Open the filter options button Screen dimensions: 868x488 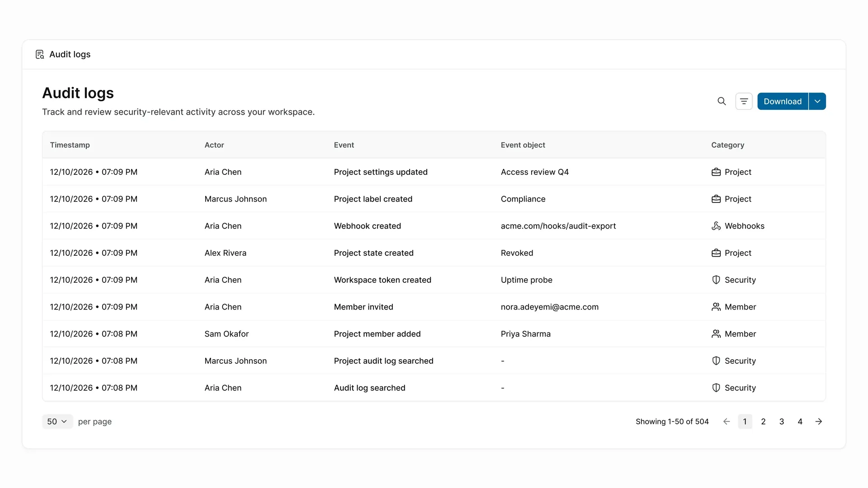(744, 101)
